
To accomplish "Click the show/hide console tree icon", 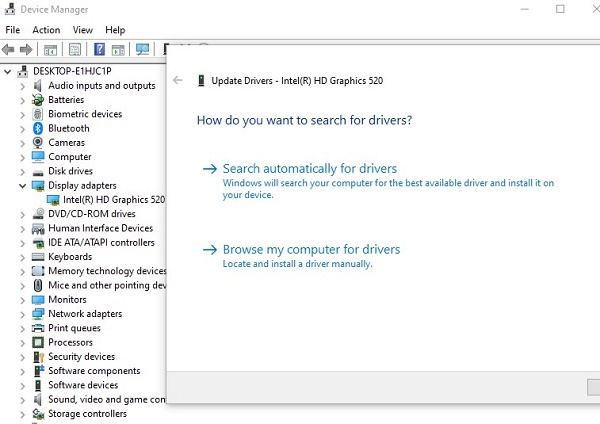I will [x=50, y=49].
